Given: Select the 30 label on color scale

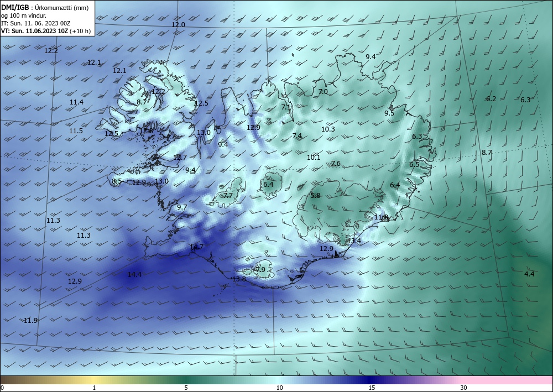Looking at the screenshot, I should (464, 388).
